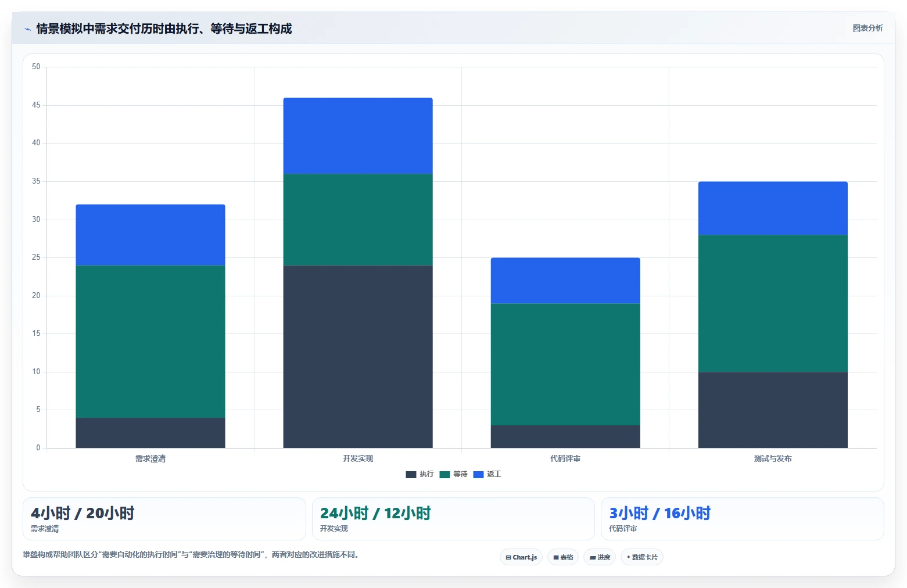
Task: Click the dark 执行 segment of 代码评审 bar
Action: coord(565,436)
